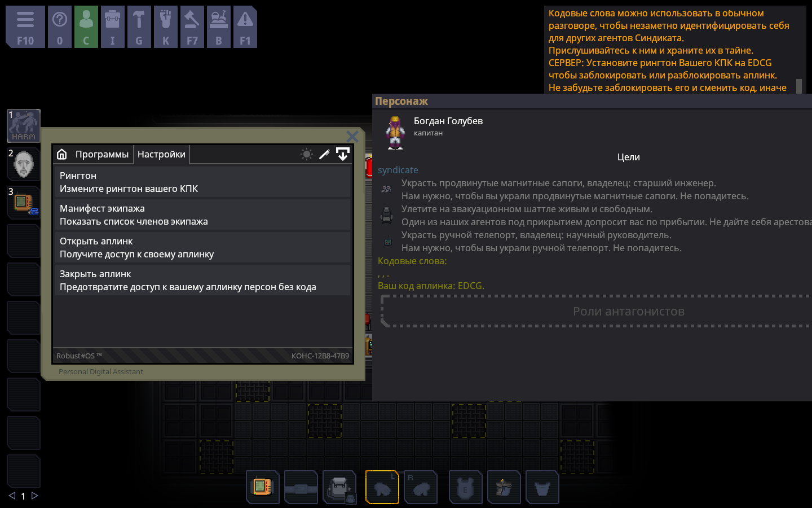812x508 pixels.
Task: Switch to the Программы tab
Action: pyautogui.click(x=102, y=154)
